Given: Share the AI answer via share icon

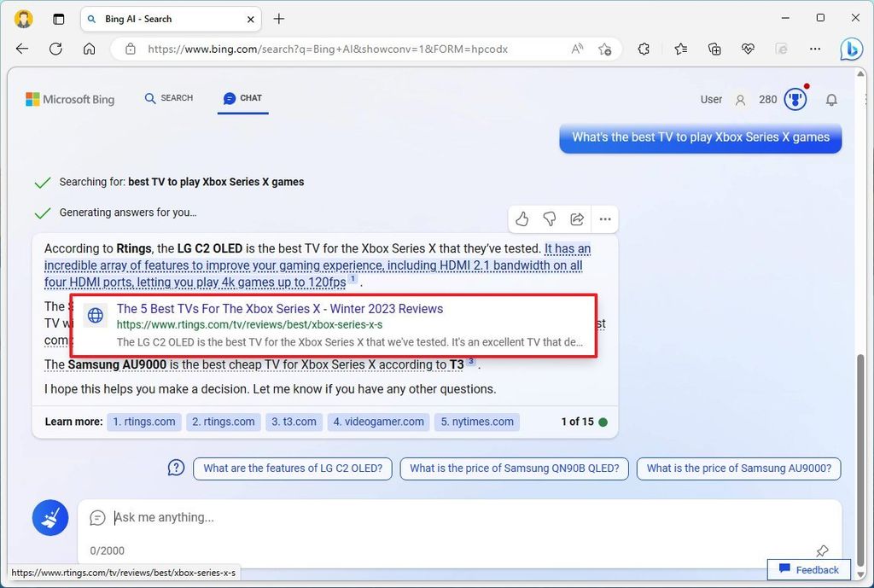Looking at the screenshot, I should 577,219.
